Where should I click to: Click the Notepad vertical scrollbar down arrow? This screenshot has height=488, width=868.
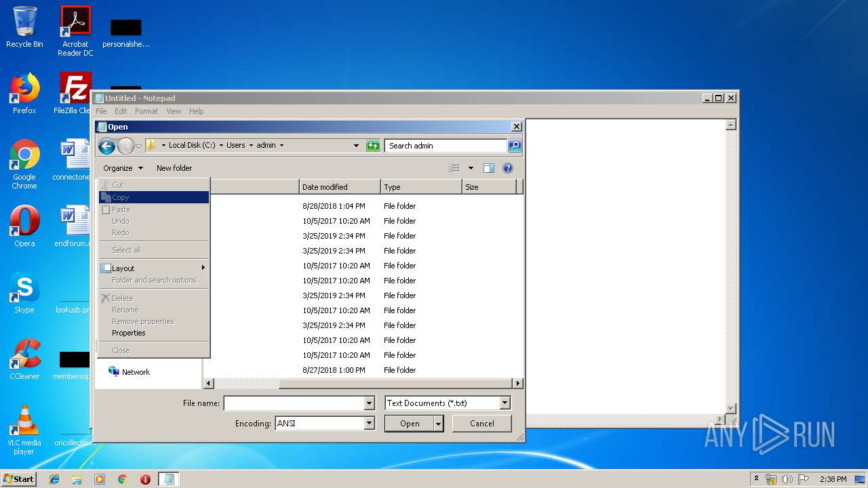click(730, 408)
